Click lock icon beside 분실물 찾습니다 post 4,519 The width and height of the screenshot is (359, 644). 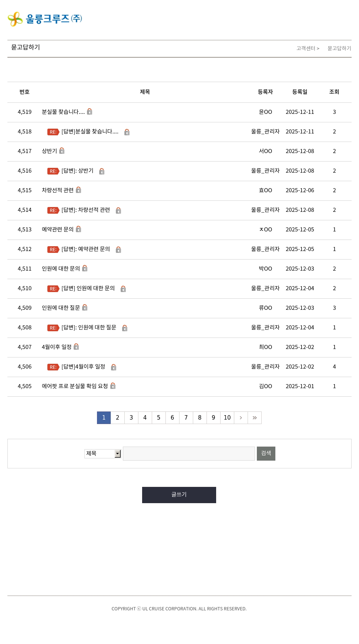click(x=90, y=112)
